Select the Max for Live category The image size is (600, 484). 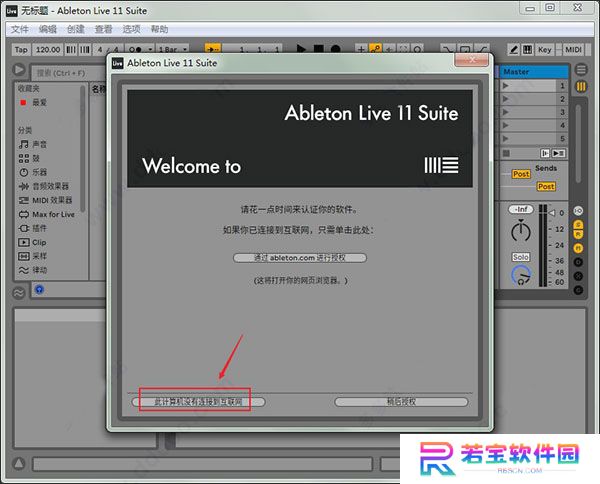point(53,214)
